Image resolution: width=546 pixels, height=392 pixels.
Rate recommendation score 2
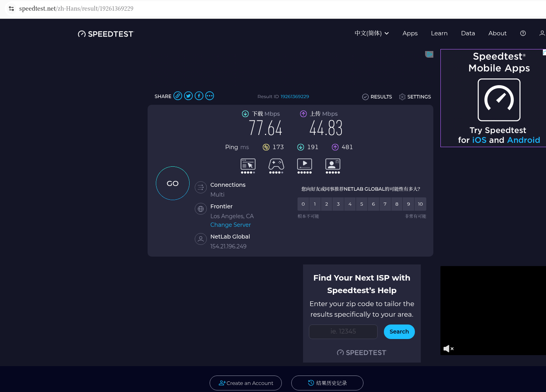click(327, 204)
